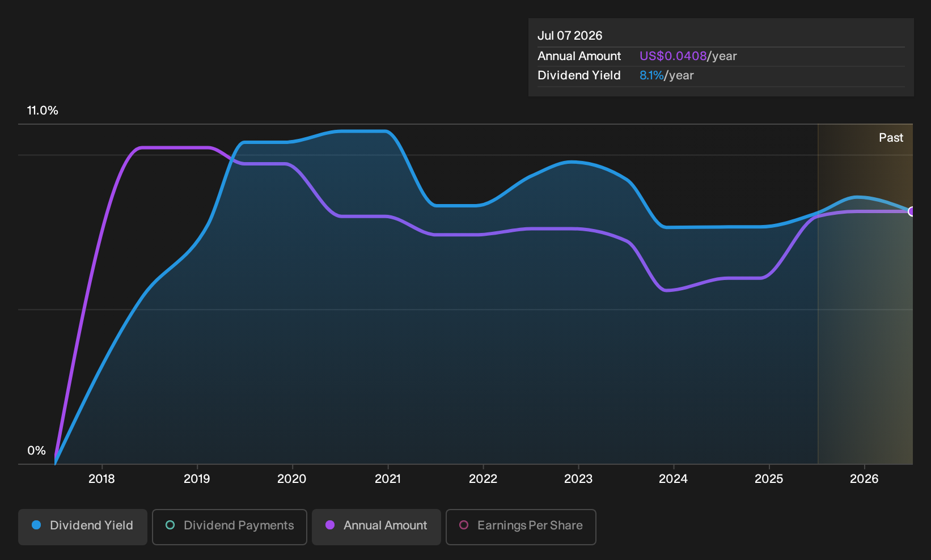This screenshot has width=931, height=560.
Task: Click the 0% y-axis label
Action: point(36,451)
